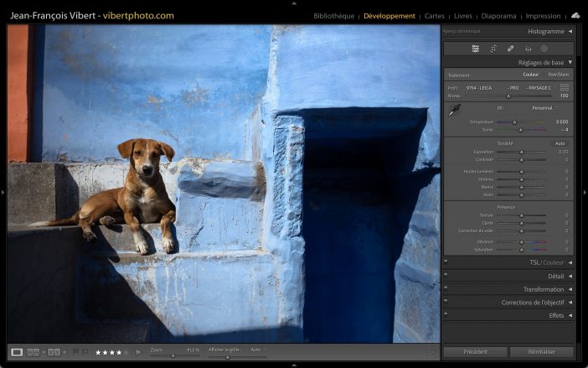Expand the Transformation panel

[x=544, y=289]
